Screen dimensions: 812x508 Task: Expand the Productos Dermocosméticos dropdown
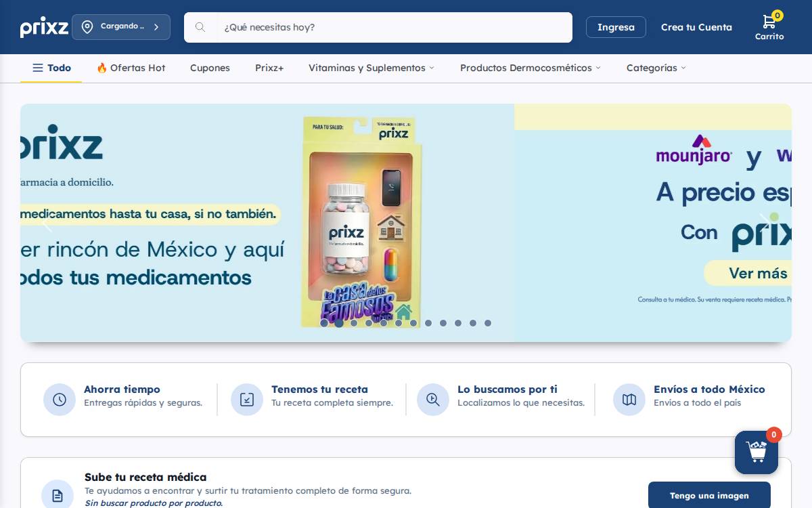point(531,68)
